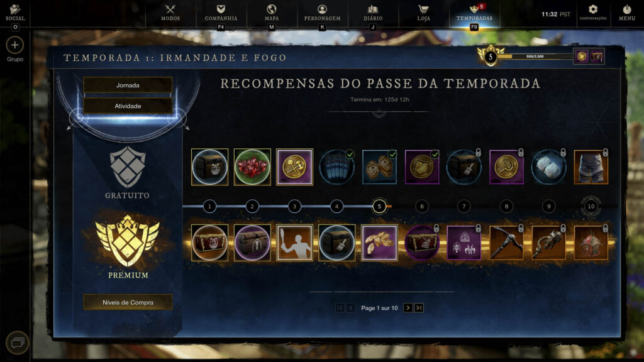Open the Mapa globe icon

pos(272,13)
